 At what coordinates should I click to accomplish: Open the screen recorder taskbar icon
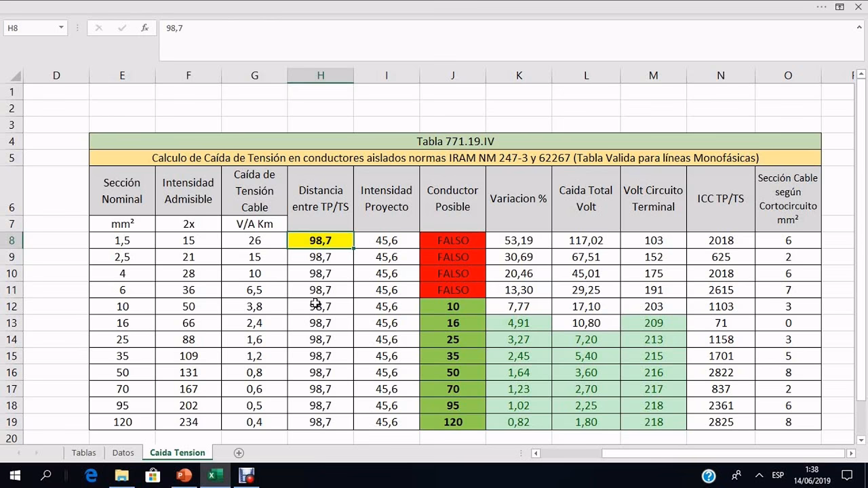(x=247, y=476)
